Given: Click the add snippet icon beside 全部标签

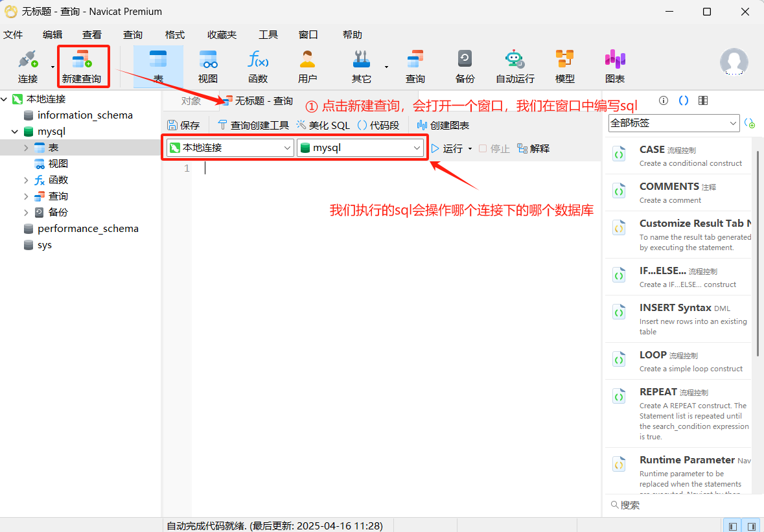Looking at the screenshot, I should (x=749, y=123).
